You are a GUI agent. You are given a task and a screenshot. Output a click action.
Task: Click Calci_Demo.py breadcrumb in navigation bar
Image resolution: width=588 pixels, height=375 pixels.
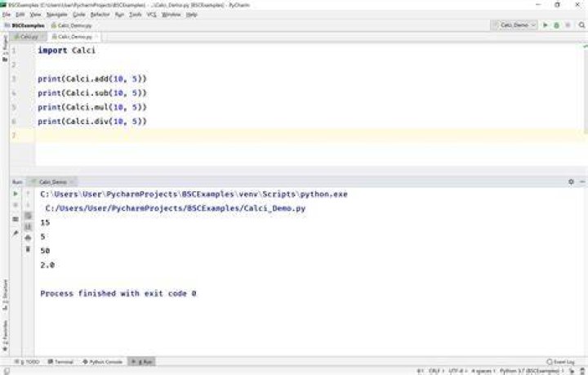(72, 25)
